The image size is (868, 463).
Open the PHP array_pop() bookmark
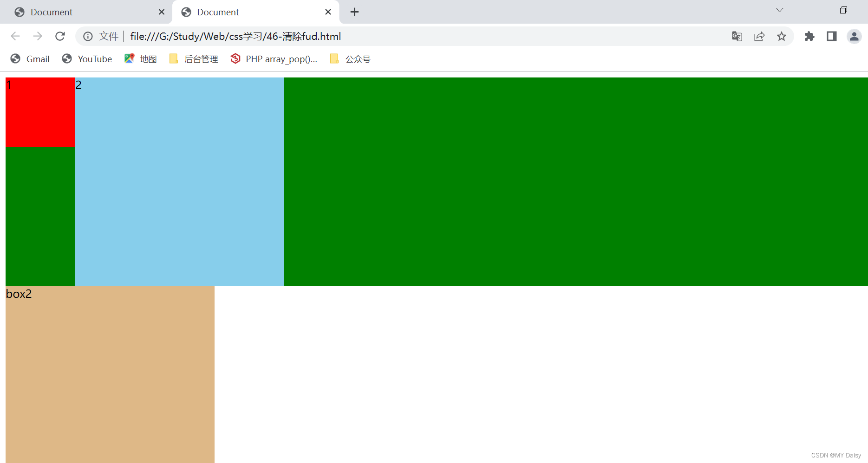tap(274, 59)
